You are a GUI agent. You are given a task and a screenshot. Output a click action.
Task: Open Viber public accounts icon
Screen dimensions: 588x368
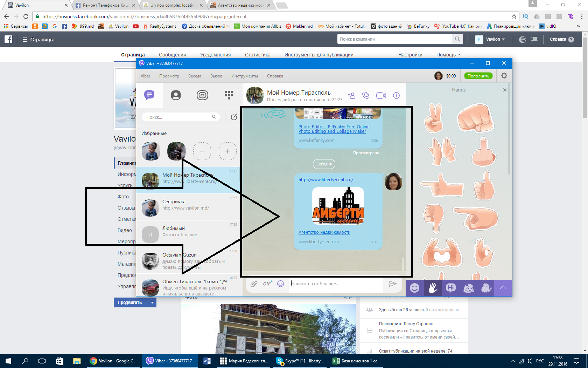202,95
